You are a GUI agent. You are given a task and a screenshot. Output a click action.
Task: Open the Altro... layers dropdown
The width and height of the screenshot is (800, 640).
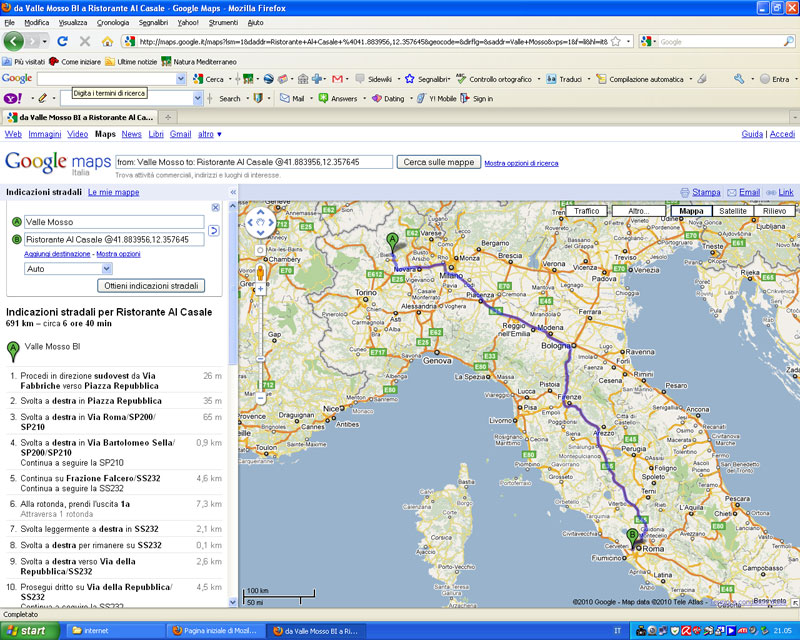639,211
